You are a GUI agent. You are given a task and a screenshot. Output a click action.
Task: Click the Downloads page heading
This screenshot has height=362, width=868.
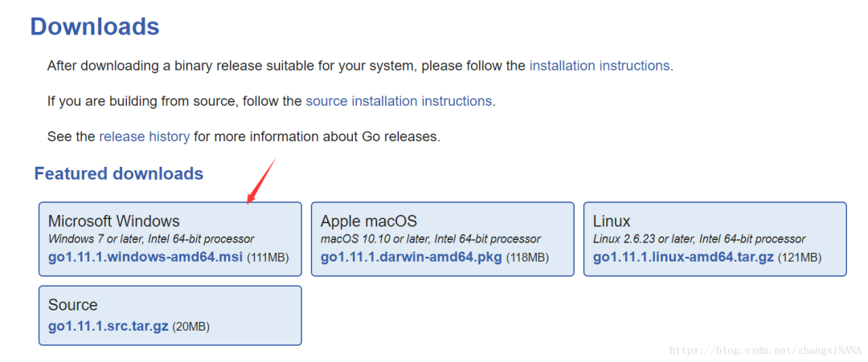coord(95,26)
